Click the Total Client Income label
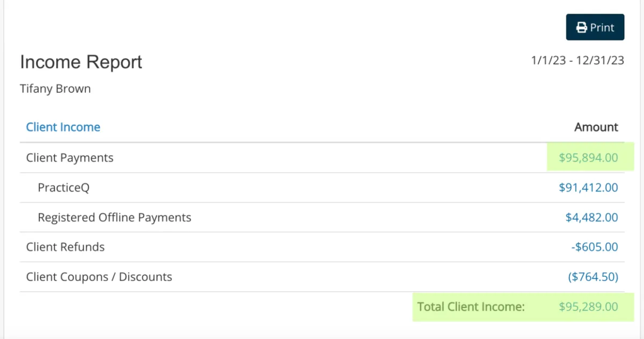Image resolution: width=644 pixels, height=339 pixels. click(471, 307)
